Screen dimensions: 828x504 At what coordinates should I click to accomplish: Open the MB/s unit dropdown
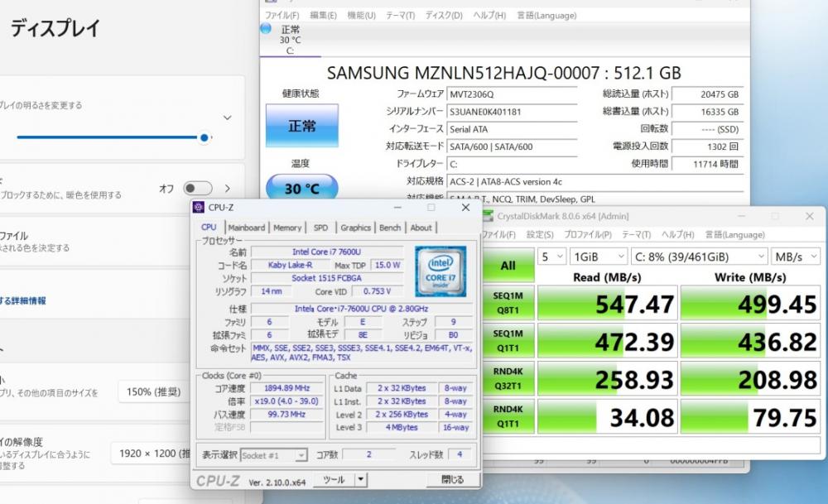pyautogui.click(x=795, y=257)
